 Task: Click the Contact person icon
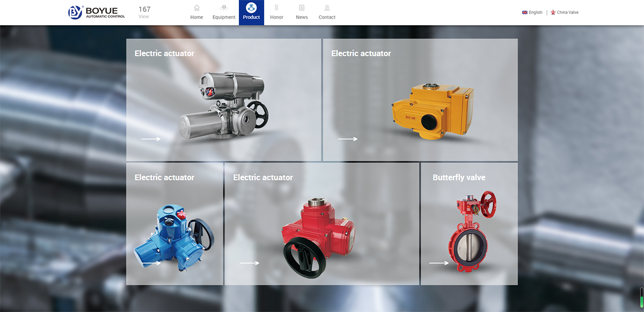(327, 8)
